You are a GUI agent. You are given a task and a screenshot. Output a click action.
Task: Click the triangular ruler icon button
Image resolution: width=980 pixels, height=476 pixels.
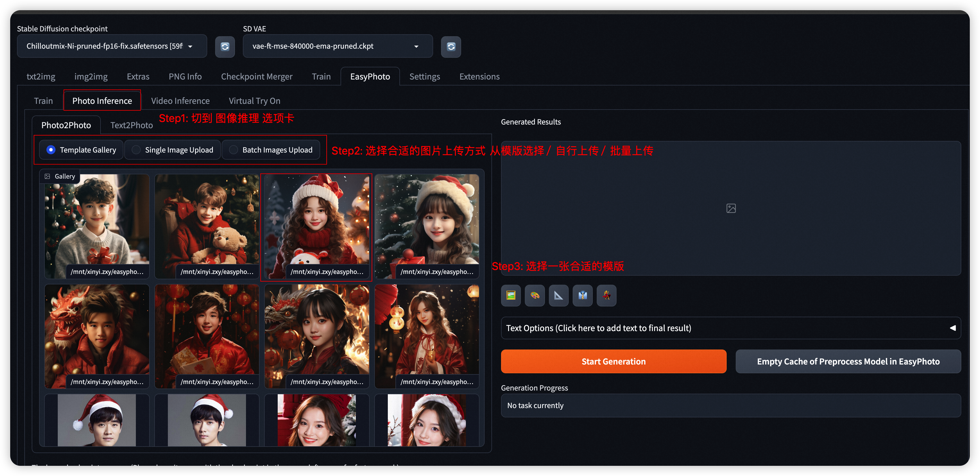[559, 295]
